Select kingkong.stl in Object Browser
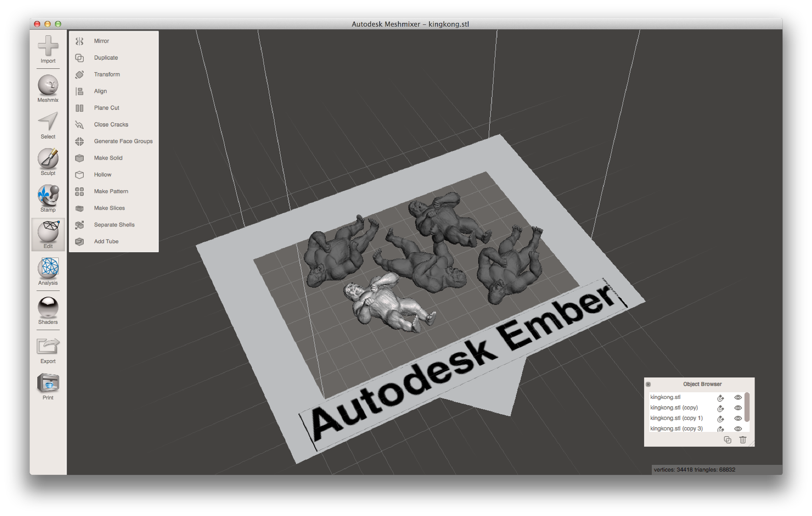The width and height of the screenshot is (812, 516). 665,397
